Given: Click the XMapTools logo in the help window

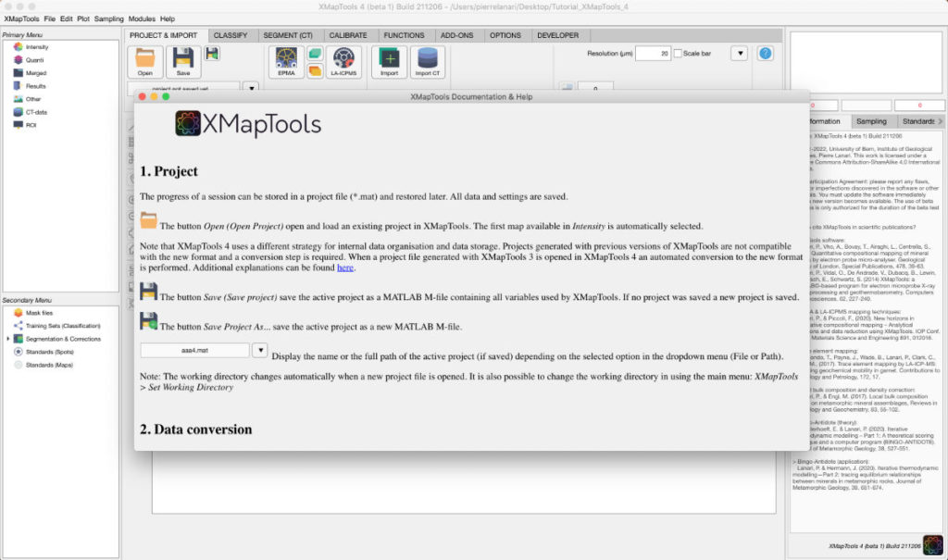Looking at the screenshot, I should click(x=248, y=123).
